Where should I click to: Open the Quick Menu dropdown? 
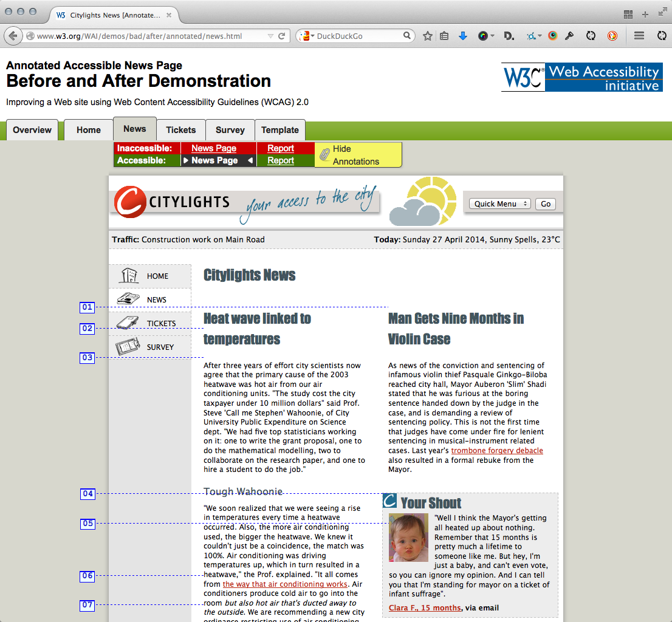click(x=499, y=203)
